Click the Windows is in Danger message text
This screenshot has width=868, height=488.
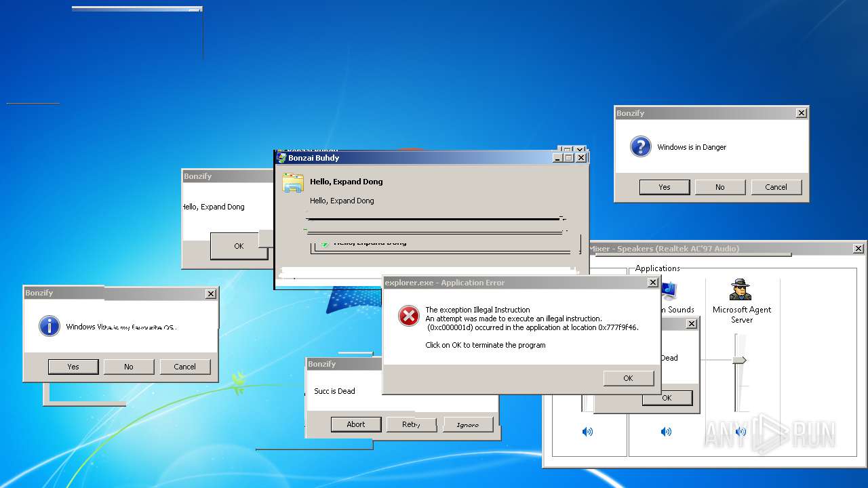tap(692, 147)
